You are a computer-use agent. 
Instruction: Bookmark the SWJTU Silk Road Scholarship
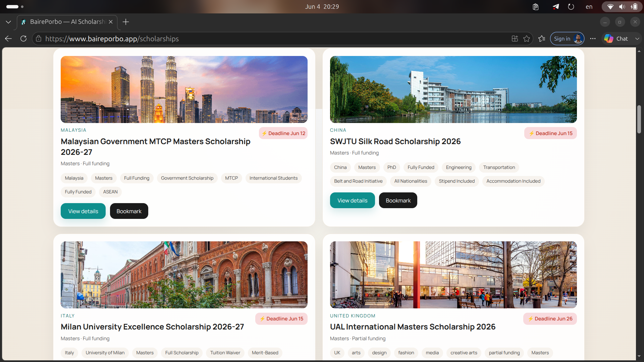[398, 200]
